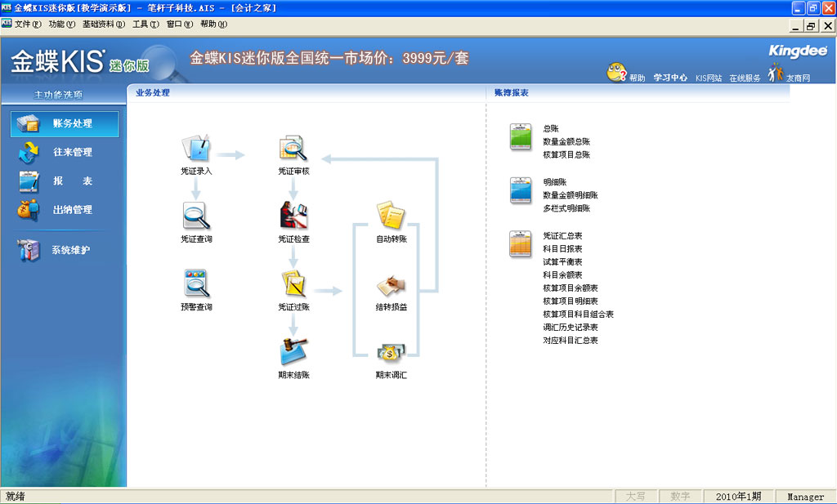Open the 凭证查询 voucher query icon
The image size is (837, 504).
[196, 216]
